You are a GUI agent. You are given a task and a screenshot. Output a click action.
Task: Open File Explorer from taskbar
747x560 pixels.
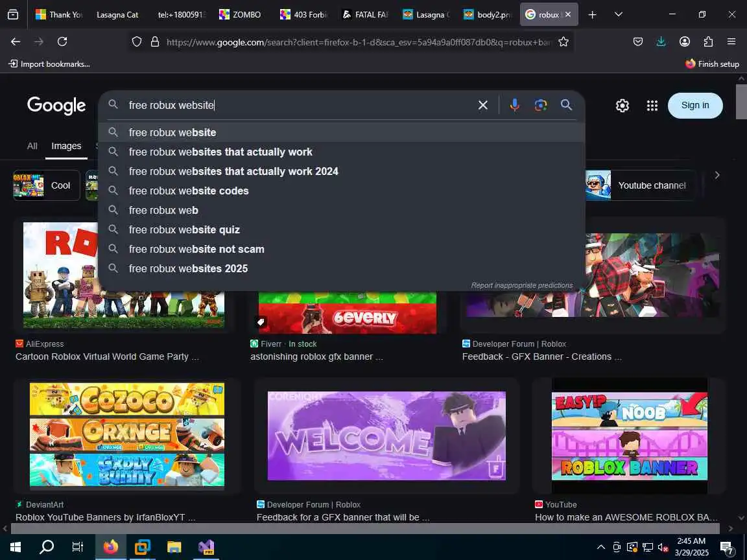click(174, 547)
